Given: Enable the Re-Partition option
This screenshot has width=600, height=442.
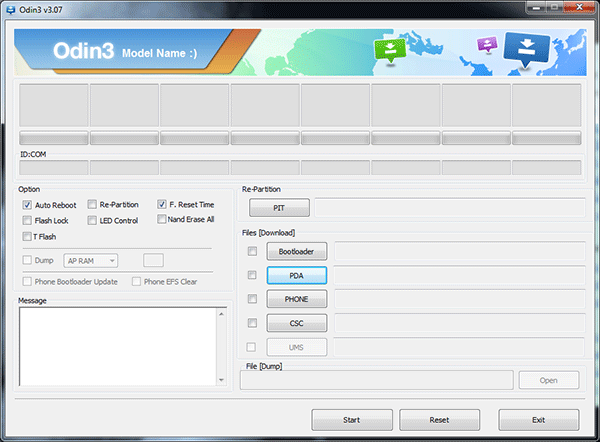Looking at the screenshot, I should (92, 205).
